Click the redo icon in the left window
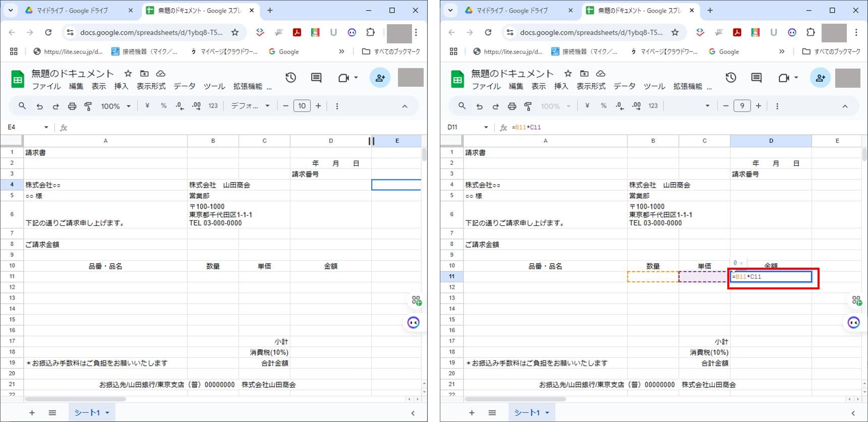 (x=55, y=106)
